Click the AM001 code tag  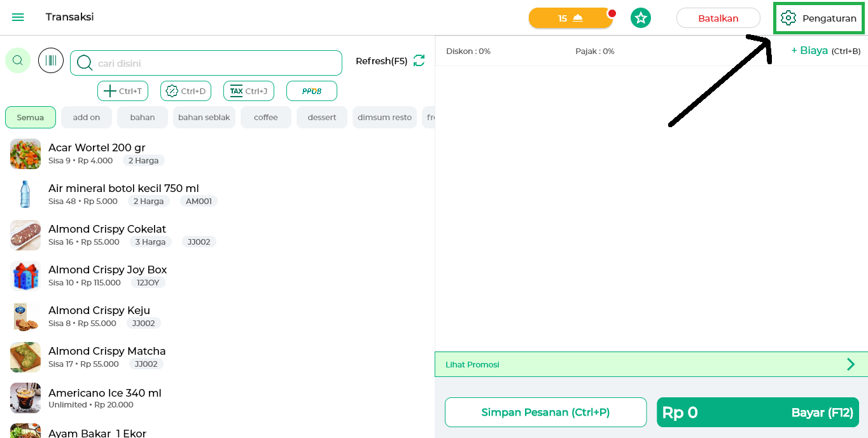pos(199,202)
